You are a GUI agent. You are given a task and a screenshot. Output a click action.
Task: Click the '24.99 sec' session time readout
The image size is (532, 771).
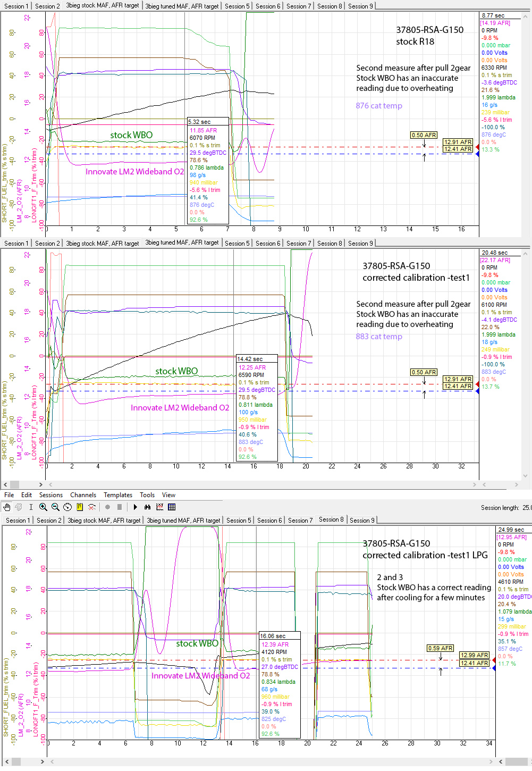pyautogui.click(x=511, y=530)
